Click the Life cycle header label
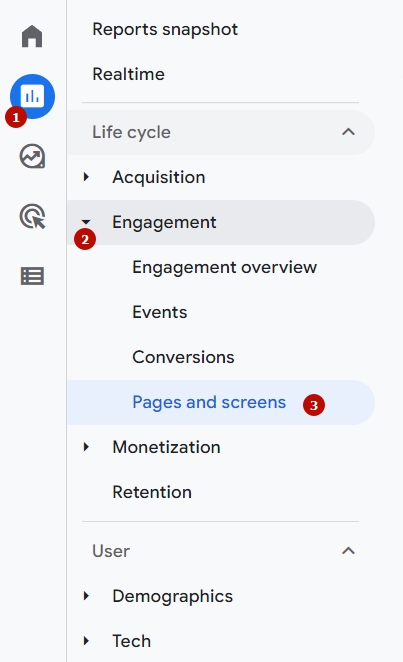 [132, 132]
